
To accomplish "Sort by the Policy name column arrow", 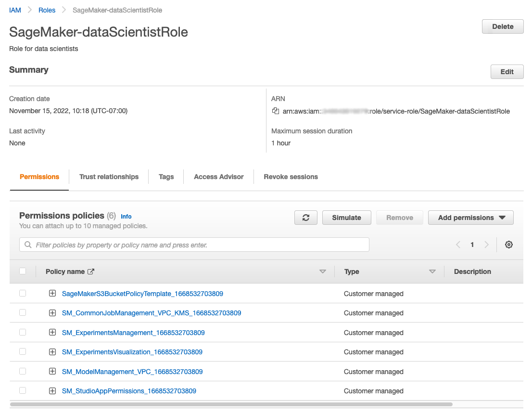I will click(x=323, y=272).
